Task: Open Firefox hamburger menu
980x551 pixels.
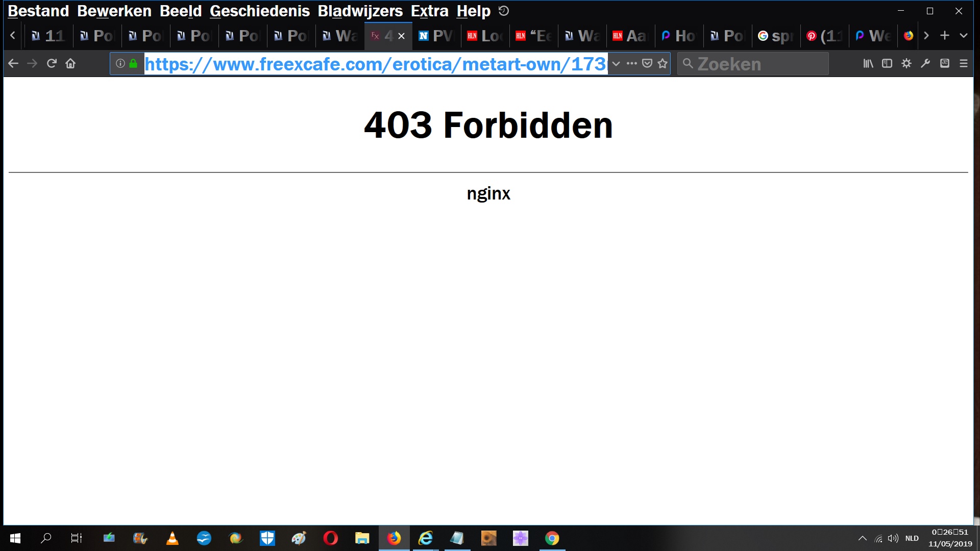Action: [964, 63]
